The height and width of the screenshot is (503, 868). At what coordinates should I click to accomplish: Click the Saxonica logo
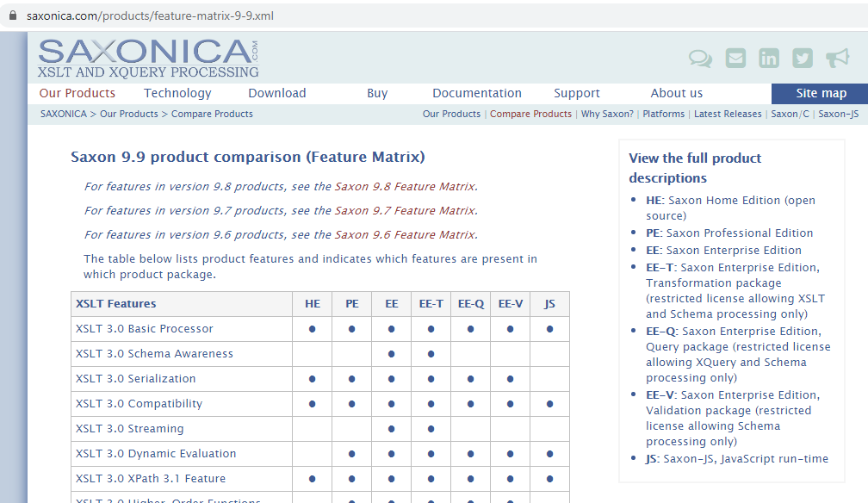148,58
